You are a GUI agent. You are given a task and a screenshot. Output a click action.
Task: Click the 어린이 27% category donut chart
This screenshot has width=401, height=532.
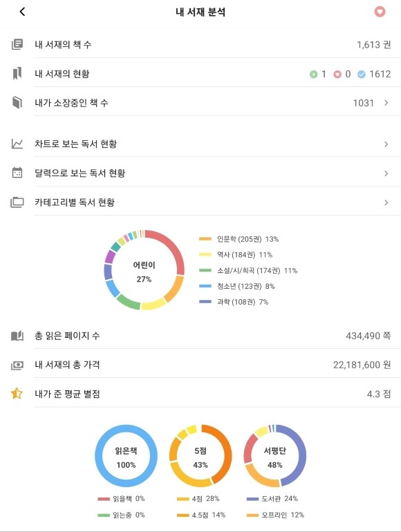144,270
